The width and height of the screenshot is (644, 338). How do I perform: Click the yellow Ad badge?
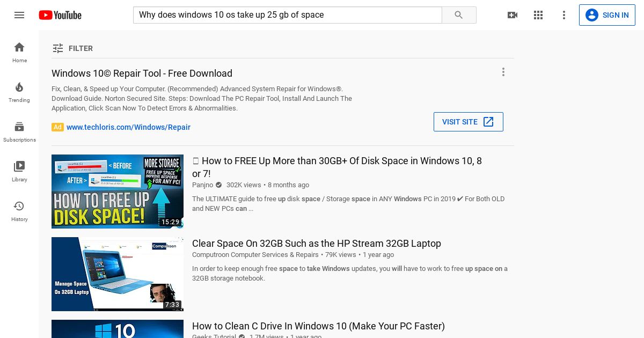pyautogui.click(x=57, y=127)
